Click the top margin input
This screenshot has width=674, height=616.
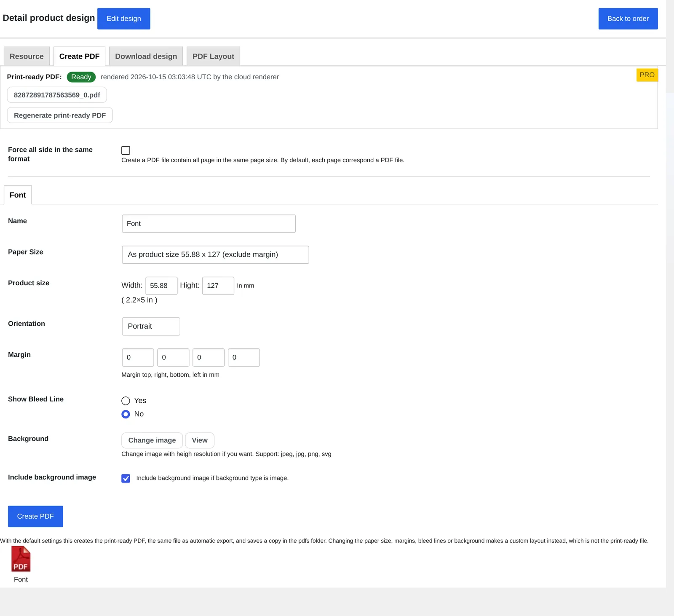pyautogui.click(x=138, y=357)
